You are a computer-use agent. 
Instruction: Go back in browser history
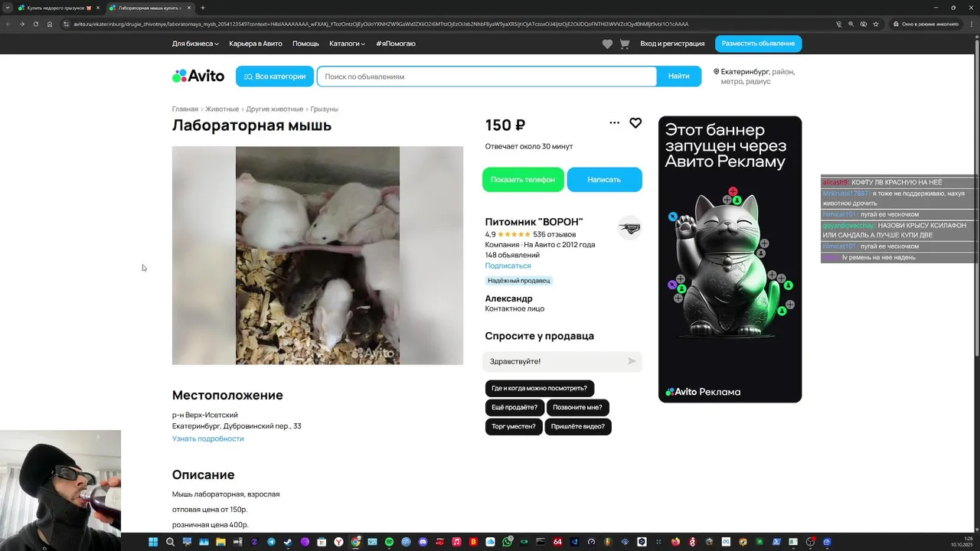tap(8, 24)
